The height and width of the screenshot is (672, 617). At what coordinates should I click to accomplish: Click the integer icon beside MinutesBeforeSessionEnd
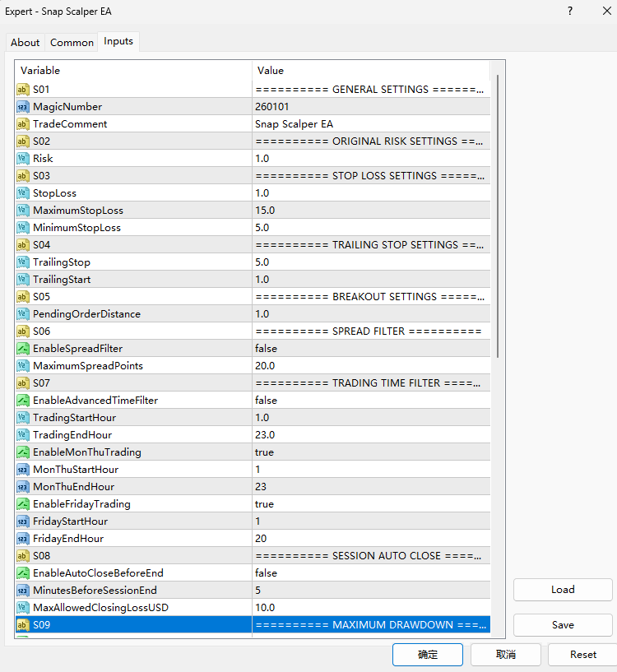pos(23,591)
